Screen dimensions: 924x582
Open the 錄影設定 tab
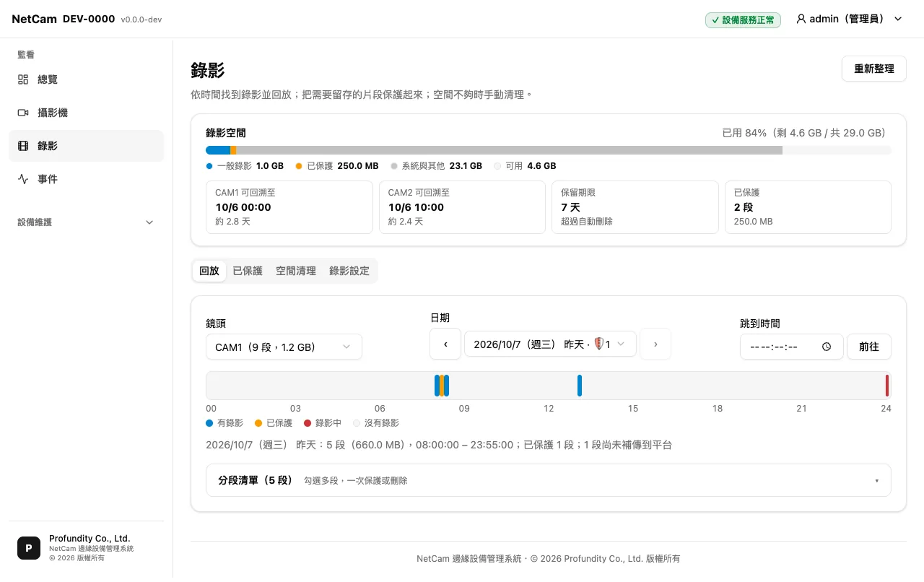click(349, 271)
